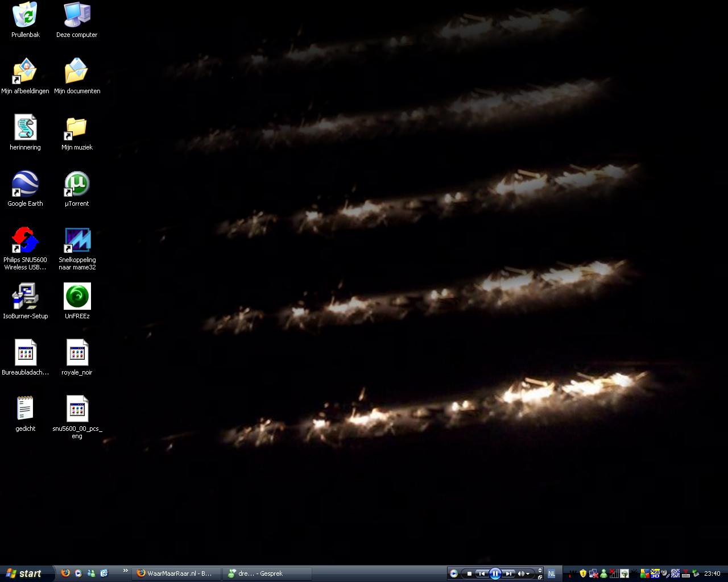728x582 pixels.
Task: Open the speaker volume tray icon
Action: [665, 573]
